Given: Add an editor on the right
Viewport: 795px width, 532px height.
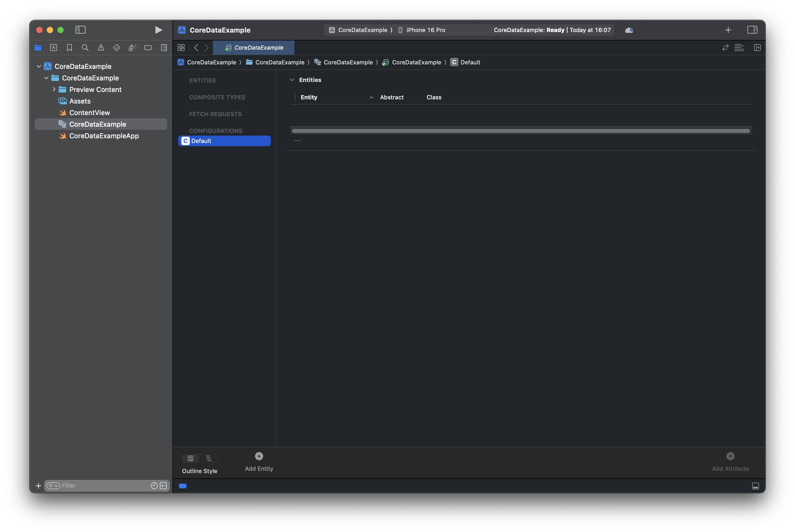Looking at the screenshot, I should (x=757, y=48).
